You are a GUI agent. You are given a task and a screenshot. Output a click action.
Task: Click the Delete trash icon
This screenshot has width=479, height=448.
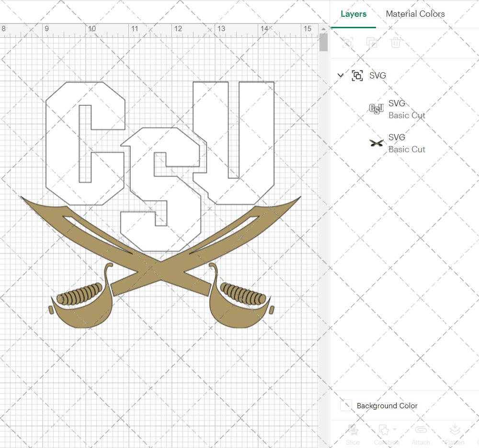tap(395, 43)
